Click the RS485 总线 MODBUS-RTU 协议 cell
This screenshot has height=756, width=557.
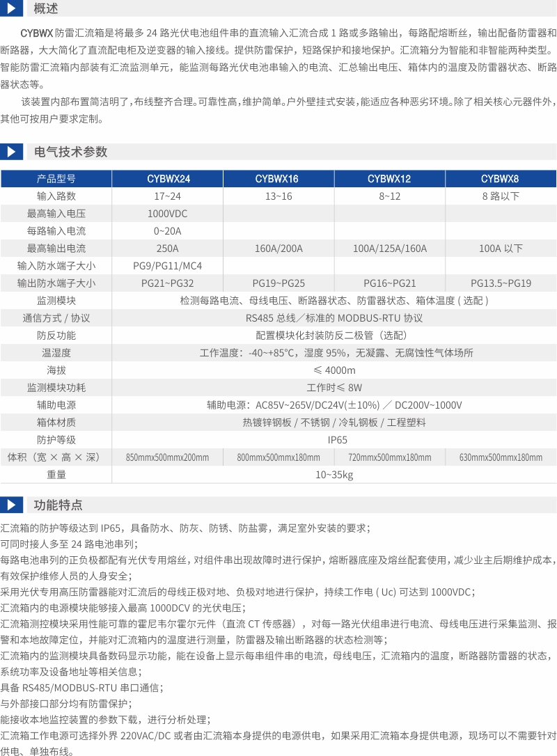(x=334, y=317)
